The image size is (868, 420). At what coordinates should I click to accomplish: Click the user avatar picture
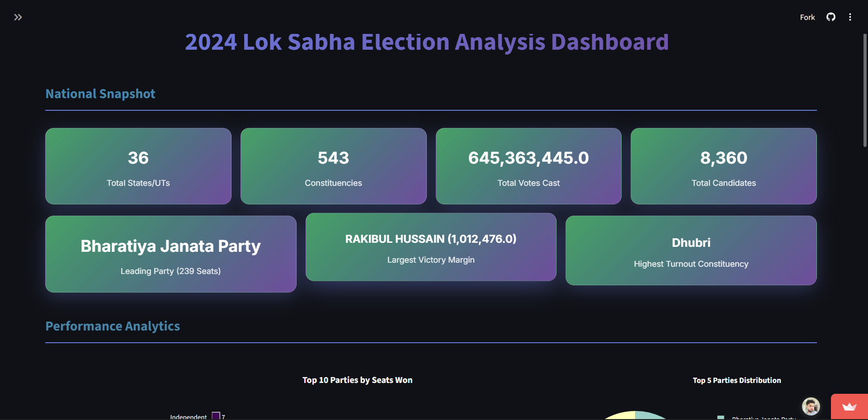[811, 406]
